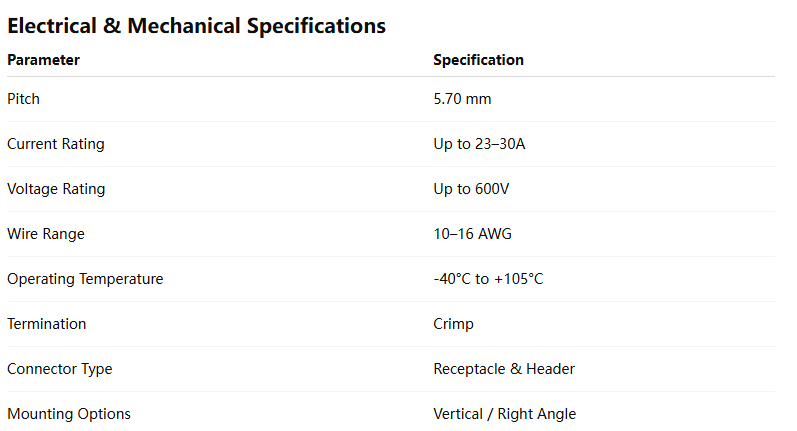Click the 5.70 mm pitch value

(462, 99)
